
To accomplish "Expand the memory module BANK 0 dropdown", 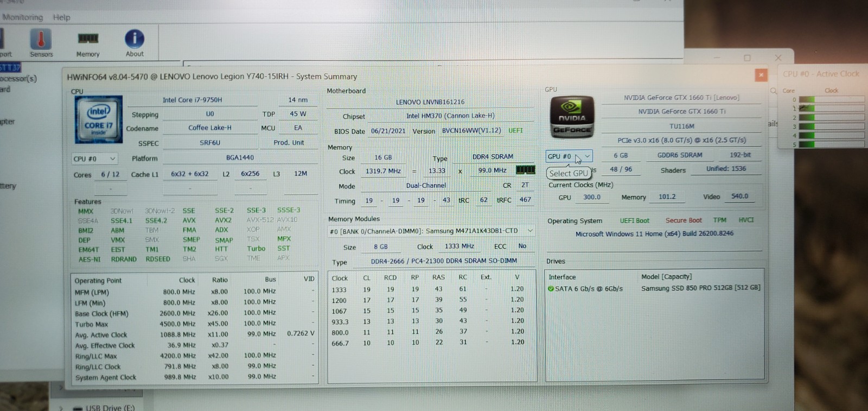I will coord(432,231).
